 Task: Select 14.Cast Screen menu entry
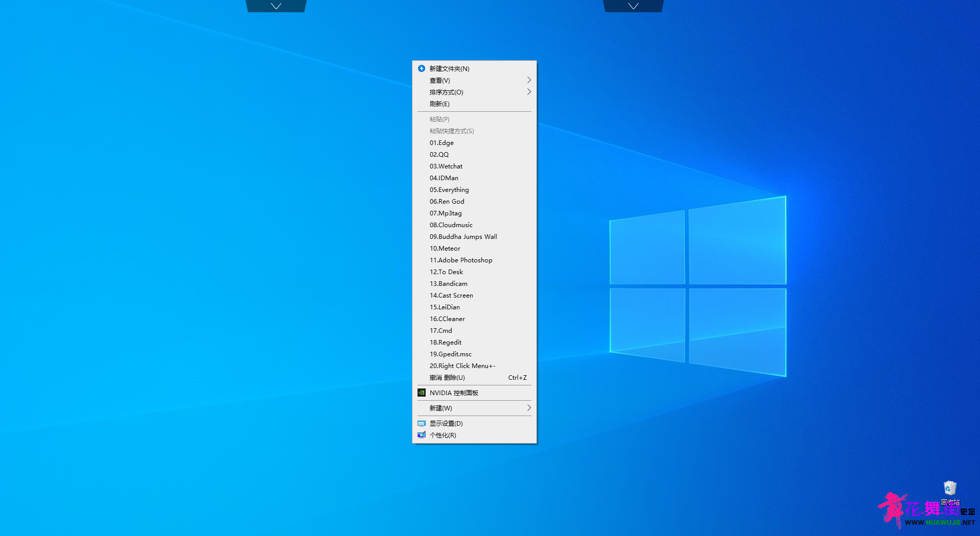tap(474, 295)
